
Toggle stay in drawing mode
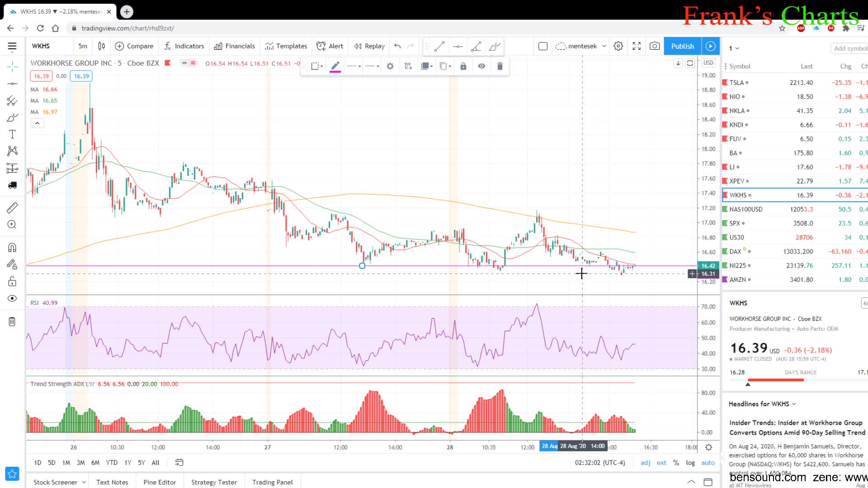point(12,264)
